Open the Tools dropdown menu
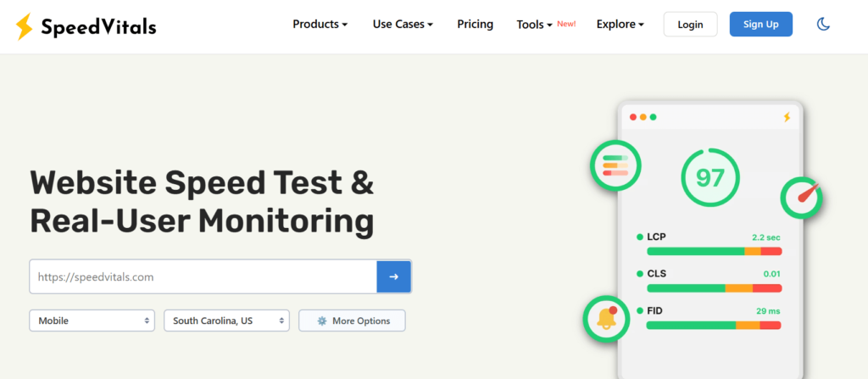This screenshot has width=868, height=379. click(534, 25)
